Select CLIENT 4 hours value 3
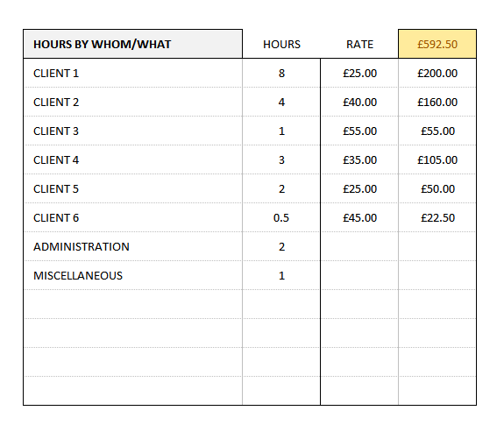The image size is (504, 432). point(281,159)
